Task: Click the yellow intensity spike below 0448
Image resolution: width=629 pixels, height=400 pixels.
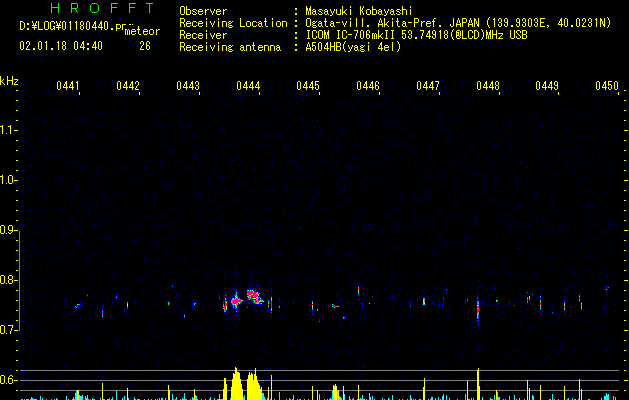Action: pos(478,384)
